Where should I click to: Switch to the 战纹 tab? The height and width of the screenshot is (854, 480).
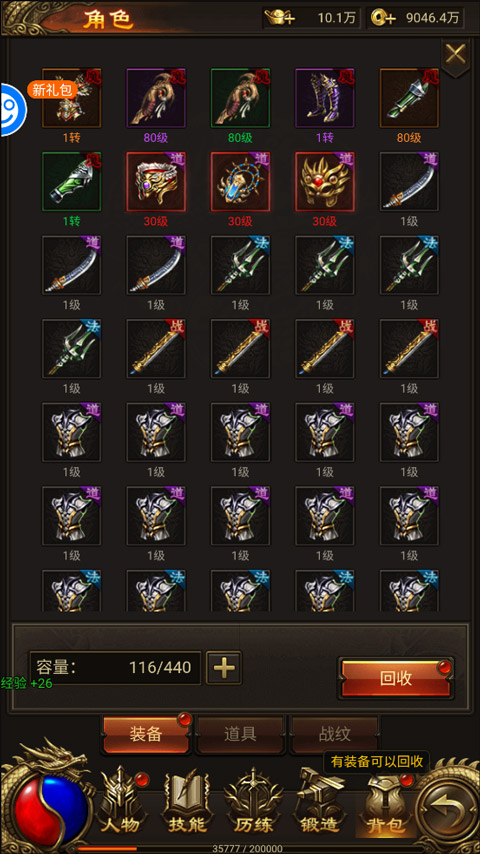[x=335, y=734]
